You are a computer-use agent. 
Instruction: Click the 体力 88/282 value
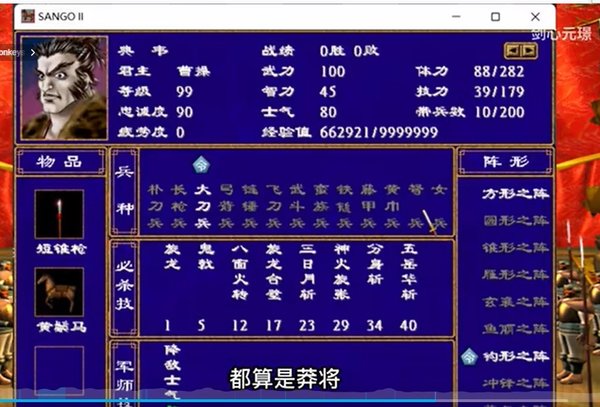click(x=499, y=72)
